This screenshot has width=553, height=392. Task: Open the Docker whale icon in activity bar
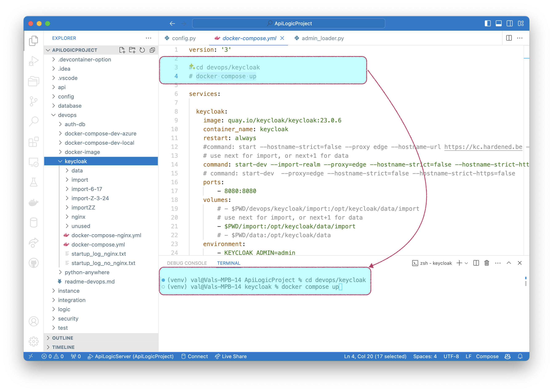click(x=34, y=202)
